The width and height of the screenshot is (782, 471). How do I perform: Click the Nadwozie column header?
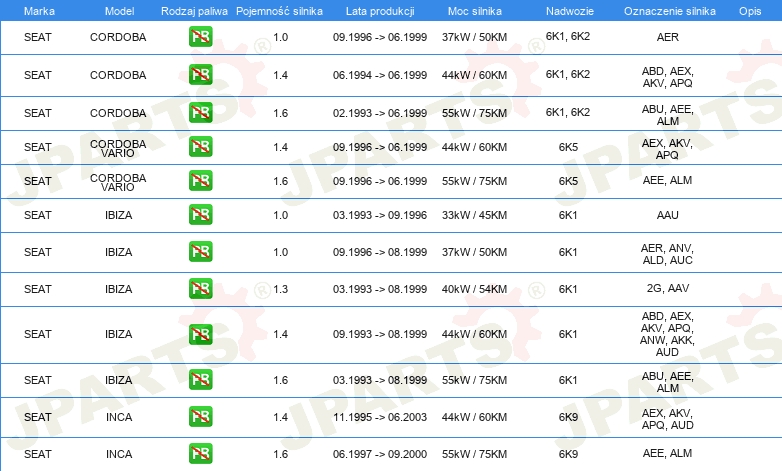click(x=570, y=11)
